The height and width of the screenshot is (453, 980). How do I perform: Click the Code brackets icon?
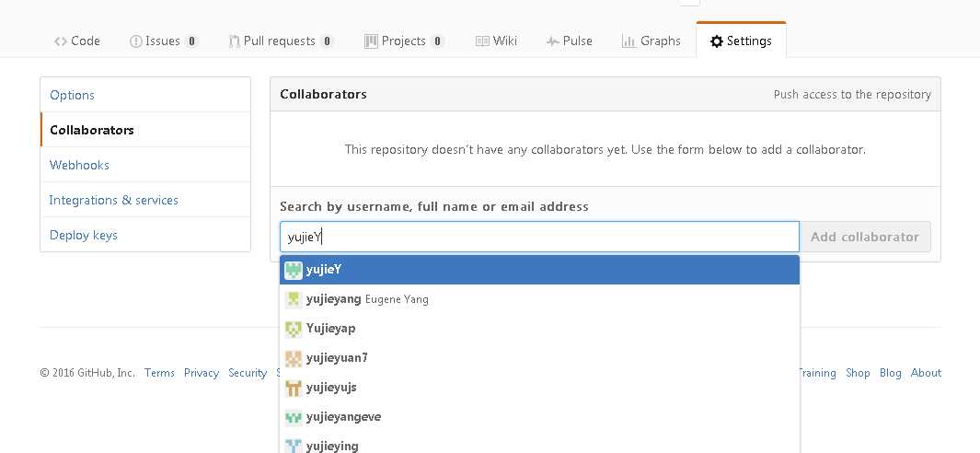(61, 41)
